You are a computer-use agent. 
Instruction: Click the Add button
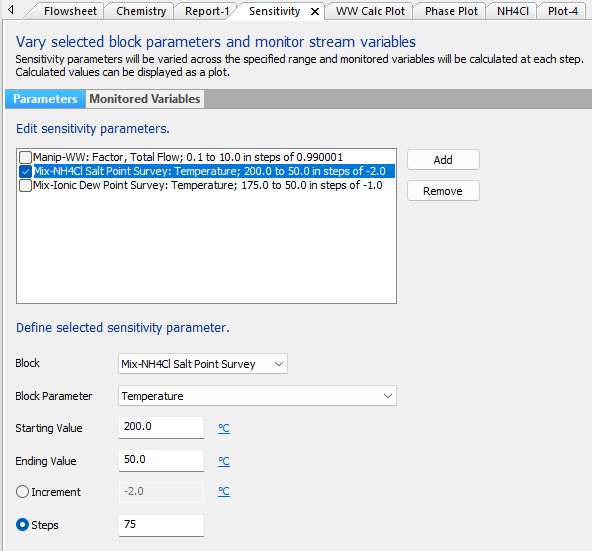[x=443, y=160]
